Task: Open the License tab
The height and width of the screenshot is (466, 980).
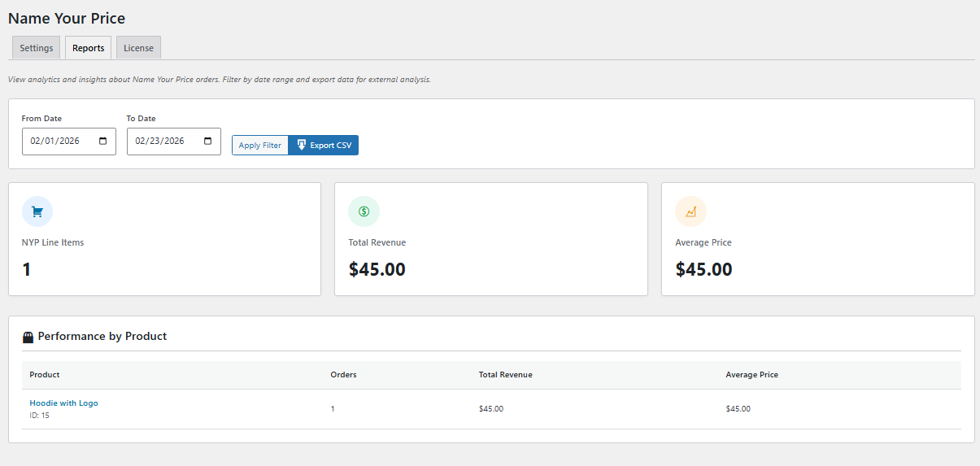Action: click(138, 48)
